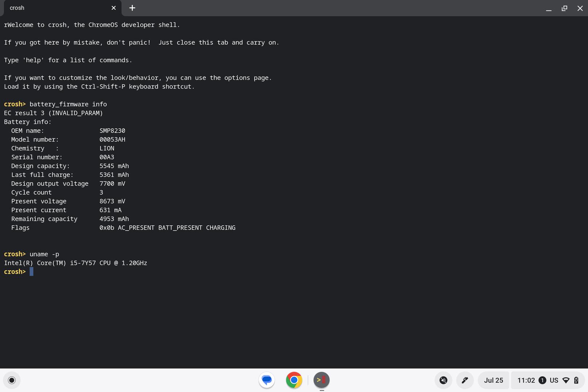Image resolution: width=588 pixels, height=392 pixels.
Task: Open the launcher circle button
Action: [12, 380]
